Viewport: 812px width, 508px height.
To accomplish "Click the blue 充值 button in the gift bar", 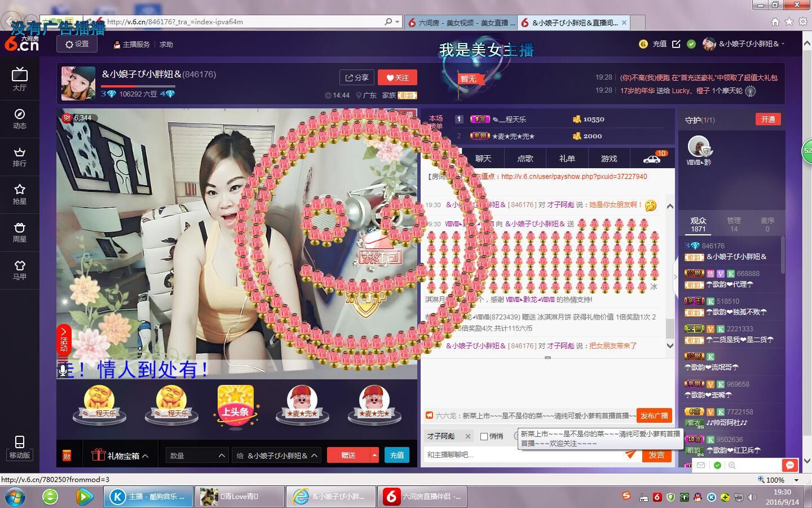I will point(397,456).
